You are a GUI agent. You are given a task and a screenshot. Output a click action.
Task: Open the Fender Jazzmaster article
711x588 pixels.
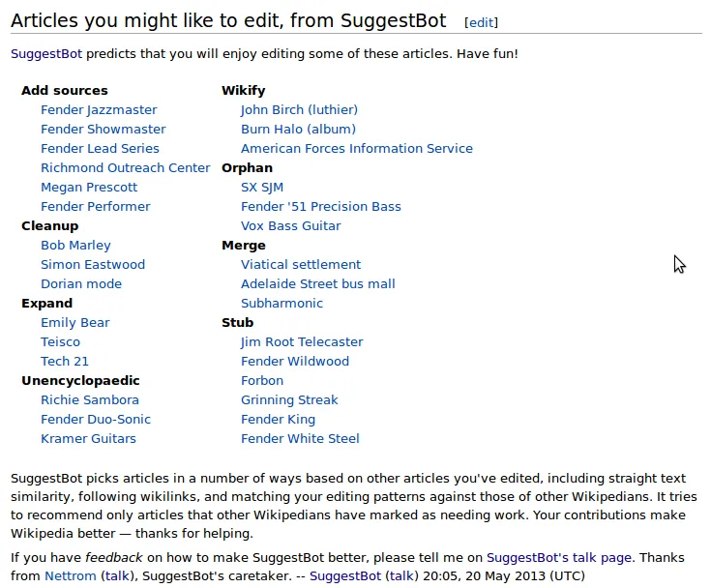[x=99, y=110]
